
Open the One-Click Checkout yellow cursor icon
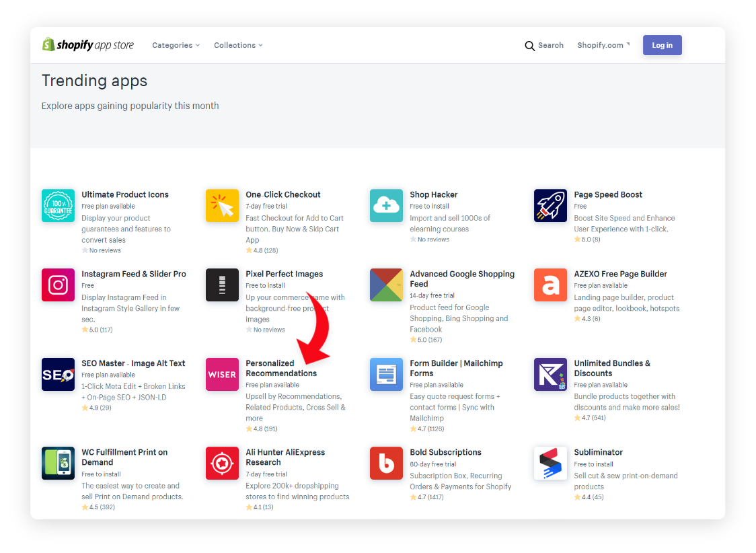(x=222, y=205)
